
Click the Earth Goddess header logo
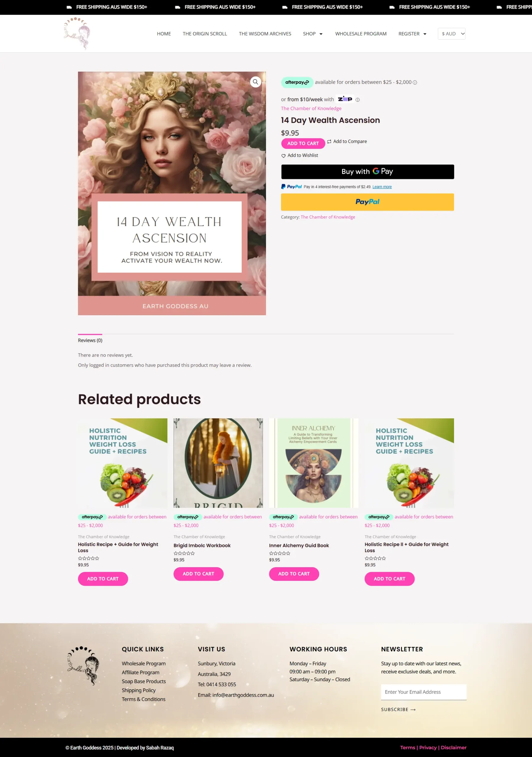click(x=77, y=33)
